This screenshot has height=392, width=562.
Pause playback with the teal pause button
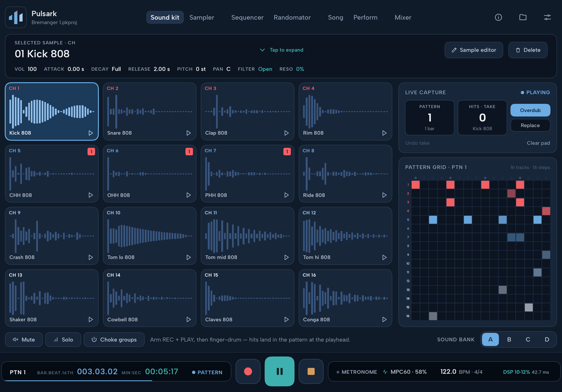pos(279,371)
